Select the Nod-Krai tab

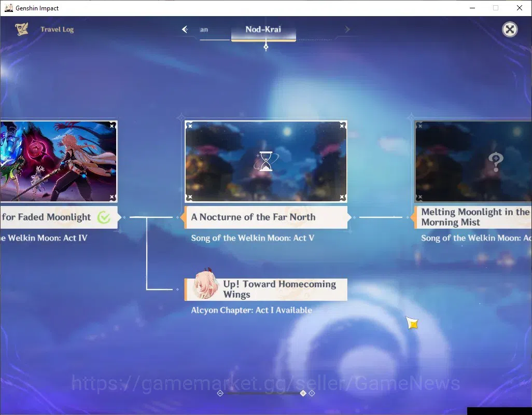[263, 30]
